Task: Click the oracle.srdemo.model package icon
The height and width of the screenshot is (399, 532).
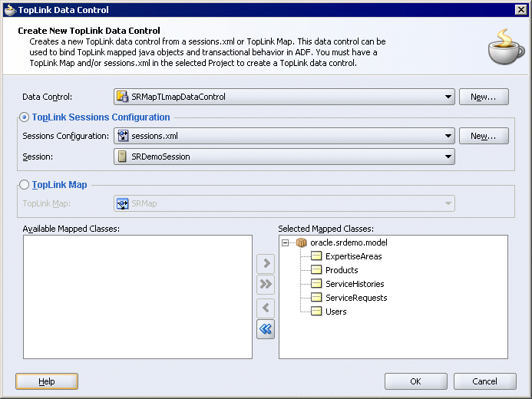Action: (301, 242)
